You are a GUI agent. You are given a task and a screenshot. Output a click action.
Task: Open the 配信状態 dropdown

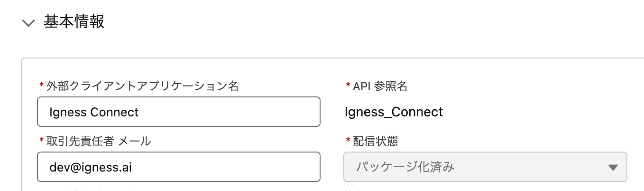pyautogui.click(x=485, y=167)
